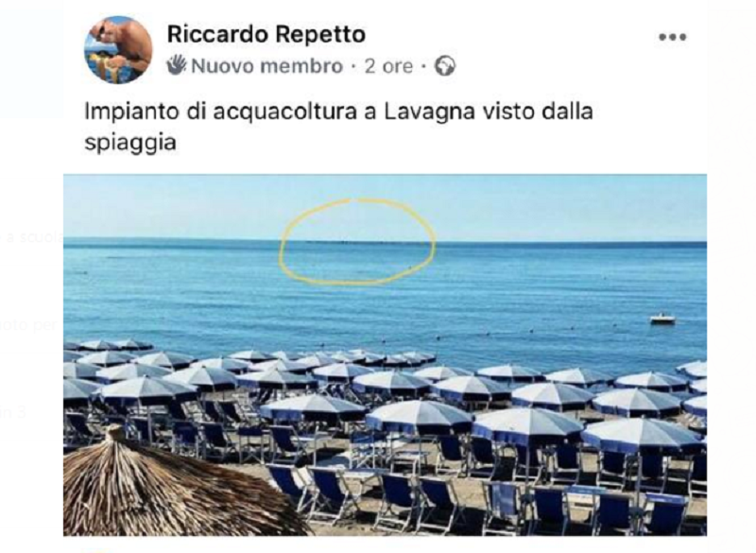The height and width of the screenshot is (553, 756).
Task: Click the word Lavagna in the caption
Action: (430, 112)
